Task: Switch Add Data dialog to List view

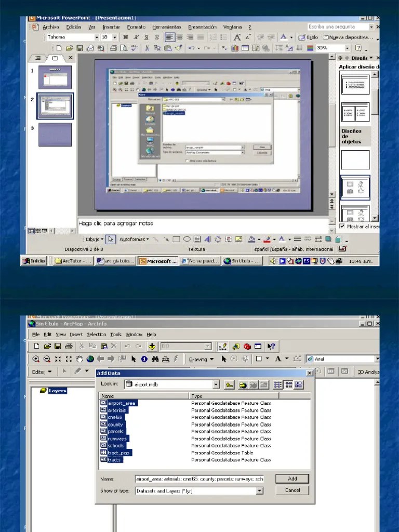Action: pos(278,385)
